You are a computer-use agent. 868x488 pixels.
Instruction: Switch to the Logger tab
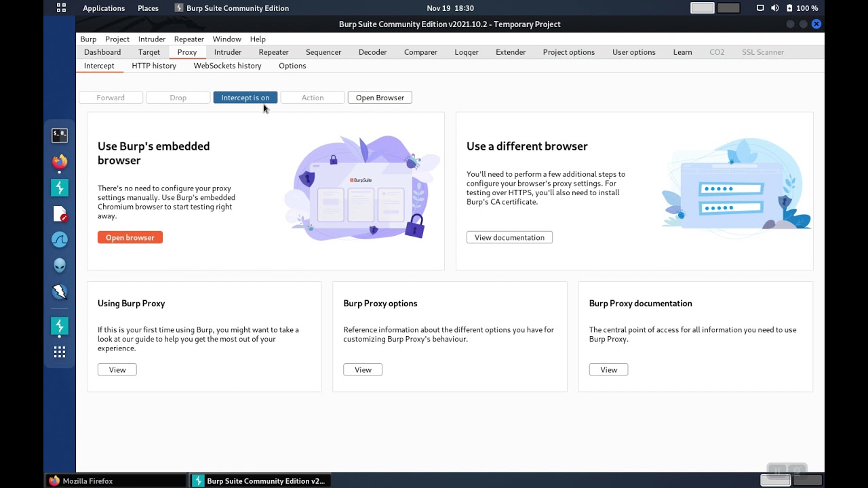pyautogui.click(x=467, y=52)
